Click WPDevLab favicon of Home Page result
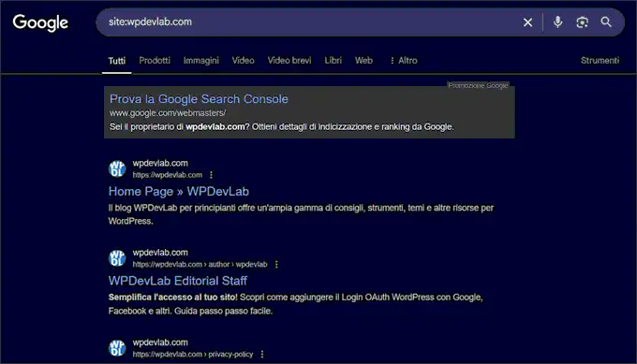The width and height of the screenshot is (637, 364). coord(117,168)
